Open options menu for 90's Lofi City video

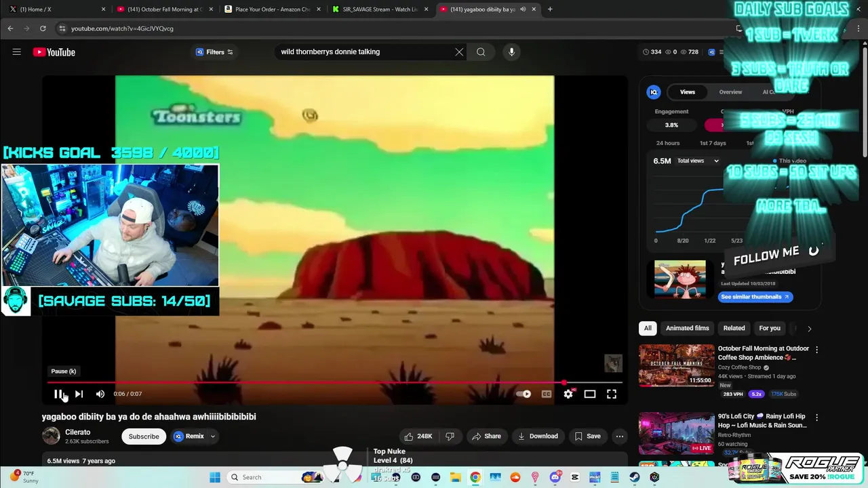(x=816, y=418)
